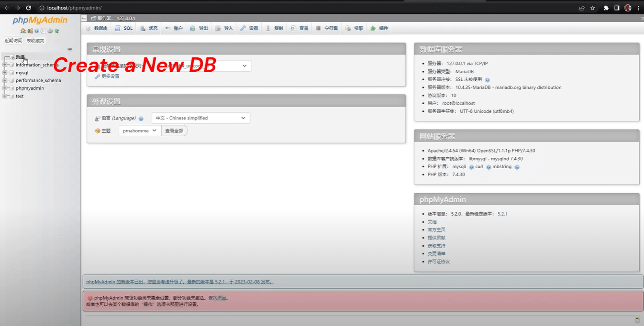Expand the phpmyadmin database node

[5, 88]
